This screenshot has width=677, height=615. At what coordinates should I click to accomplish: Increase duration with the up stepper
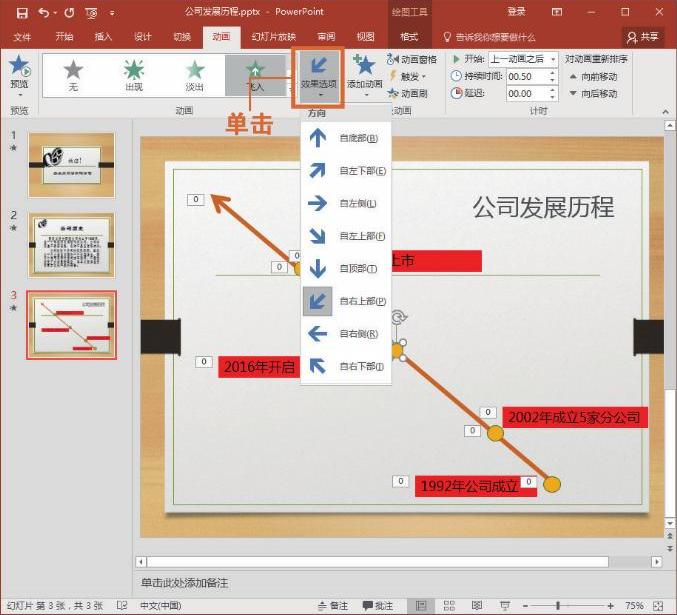(x=553, y=73)
